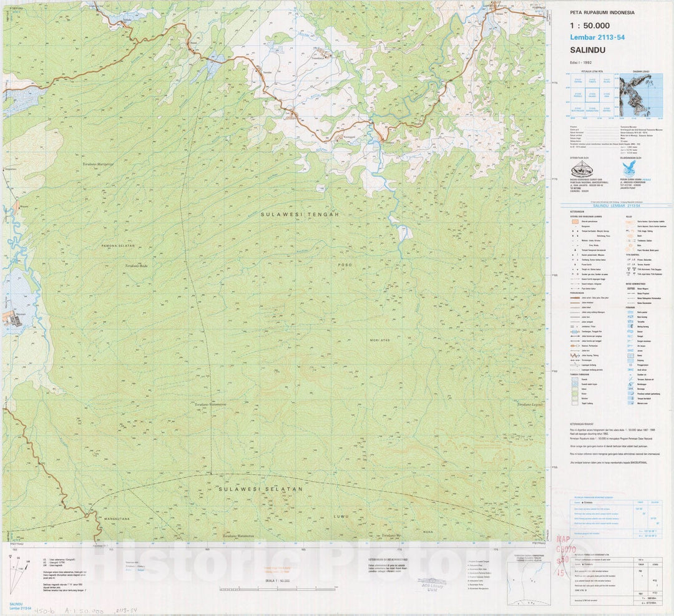Click the blue SALINDU label at bottom-left
Image resolution: width=674 pixels, height=616 pixels.
16,605
